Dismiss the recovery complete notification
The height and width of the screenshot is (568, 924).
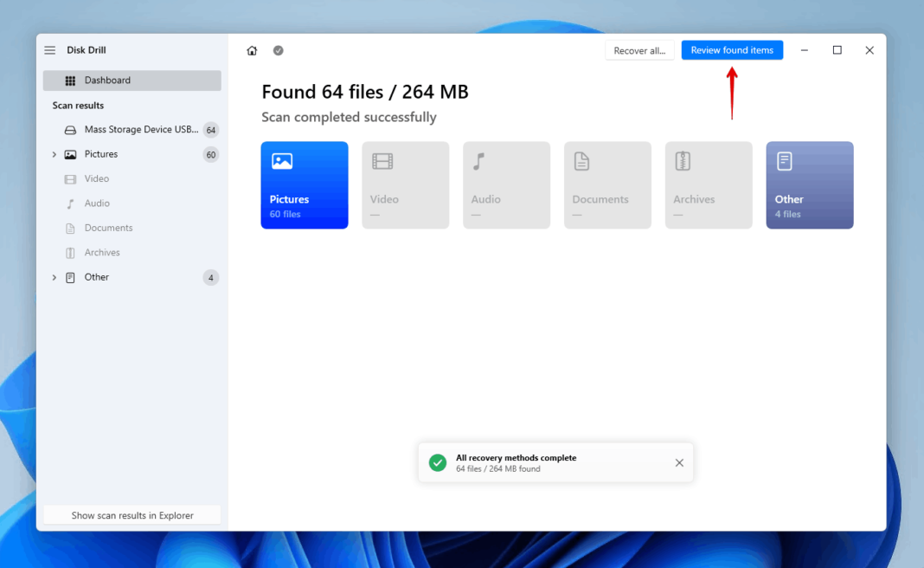click(x=679, y=462)
